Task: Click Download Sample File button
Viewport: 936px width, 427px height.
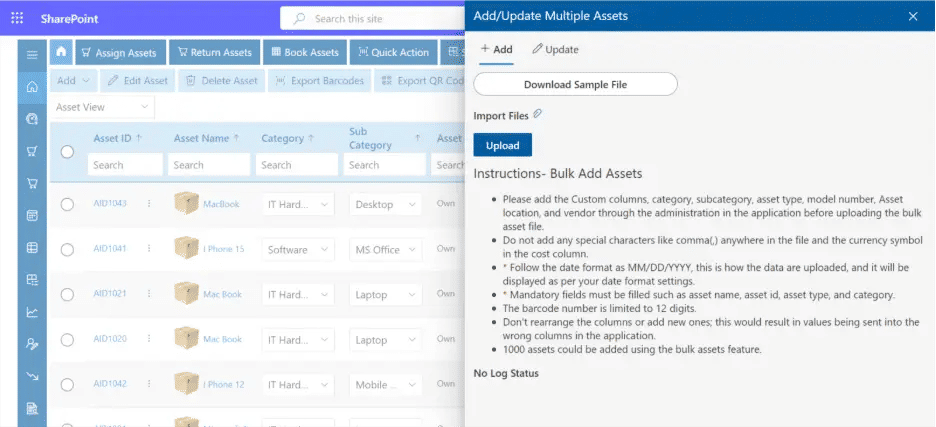Action: 575,84
